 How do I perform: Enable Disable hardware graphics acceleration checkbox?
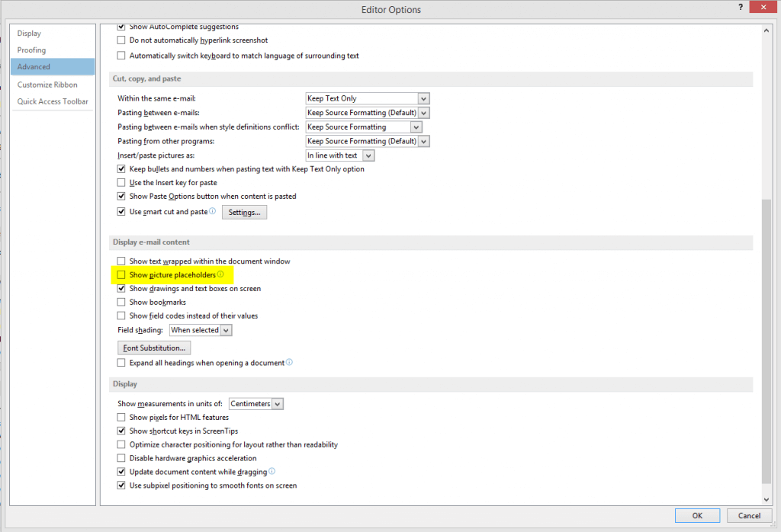pos(121,458)
